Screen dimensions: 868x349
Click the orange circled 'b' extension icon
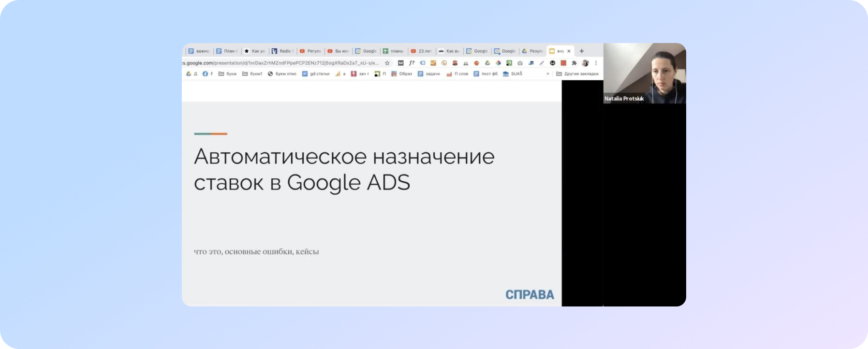coord(444,63)
